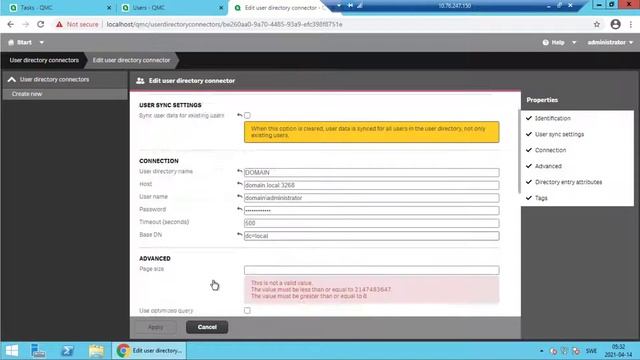Toggle Sync user data for existing users
The image size is (640, 360).
[247, 116]
